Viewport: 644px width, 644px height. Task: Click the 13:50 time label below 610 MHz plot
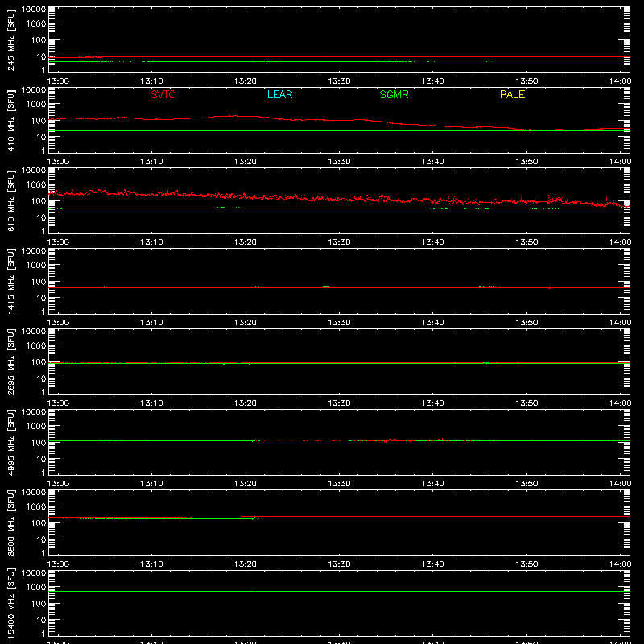pyautogui.click(x=526, y=242)
